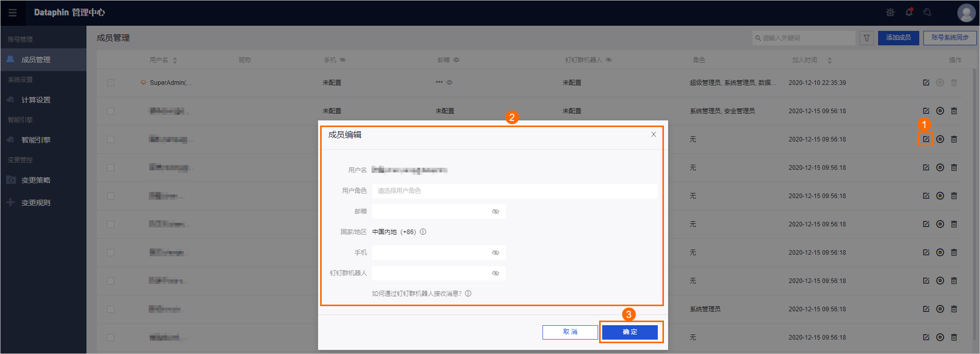
Task: Edit the 系统管理员, 安全管理员 member
Action: point(926,111)
